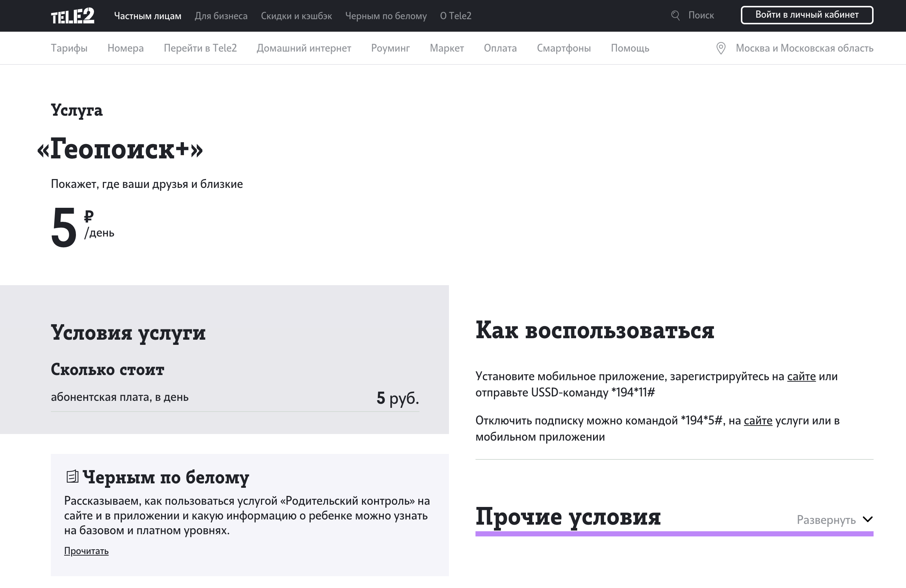Viewport: 906px width, 588px height.
Task: Open the Смартфоны section
Action: [564, 48]
